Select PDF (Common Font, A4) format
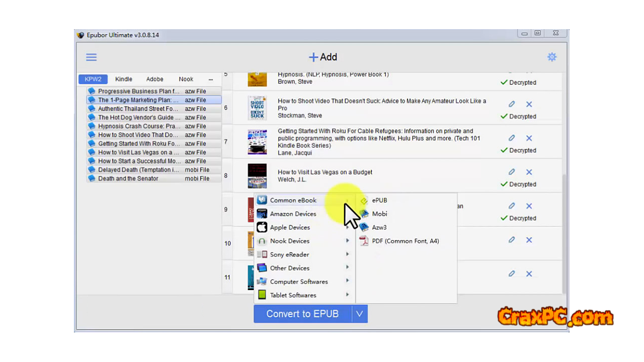Image resolution: width=644 pixels, height=362 pixels. click(405, 241)
